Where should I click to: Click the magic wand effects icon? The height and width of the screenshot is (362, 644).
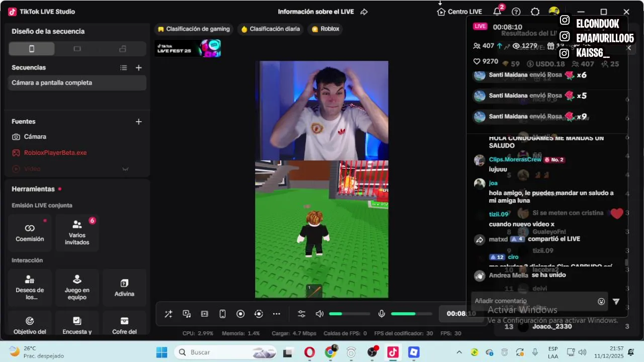pos(169,314)
